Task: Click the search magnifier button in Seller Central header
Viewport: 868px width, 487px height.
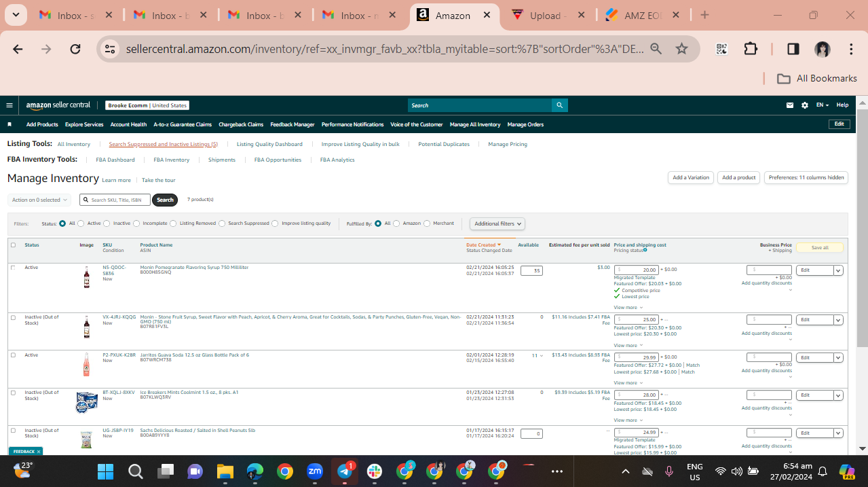Action: [559, 105]
